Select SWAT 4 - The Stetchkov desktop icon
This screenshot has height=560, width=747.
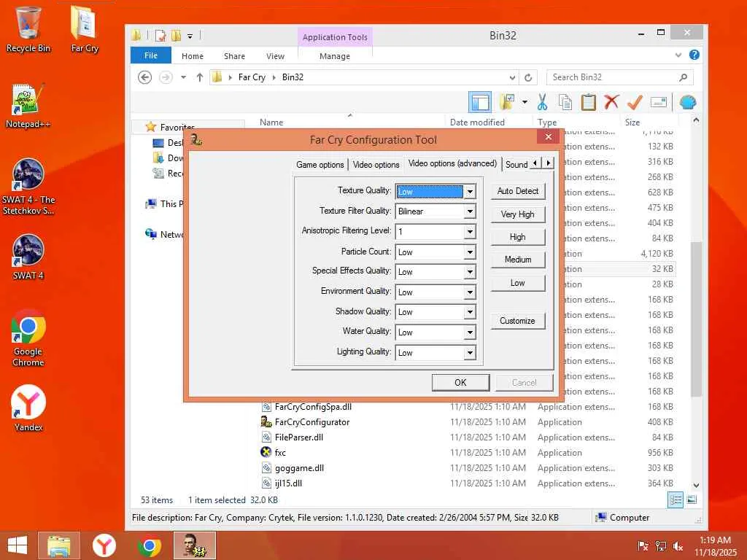(x=28, y=187)
